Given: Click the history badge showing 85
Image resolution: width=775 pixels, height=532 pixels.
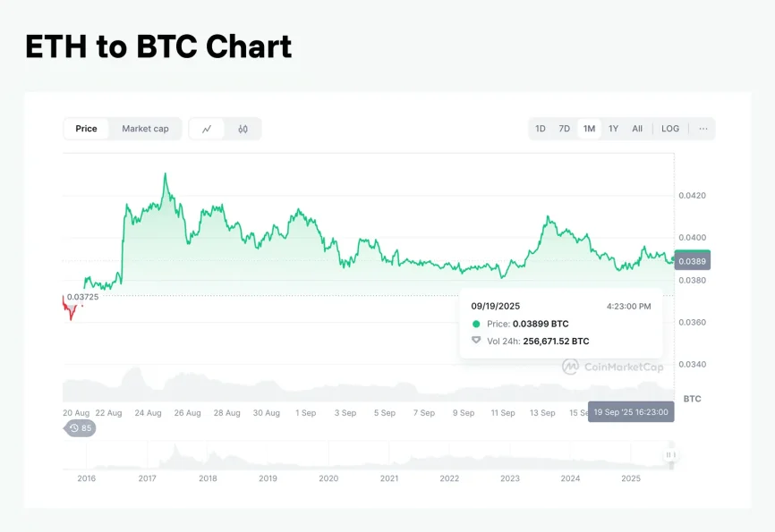Looking at the screenshot, I should point(81,428).
